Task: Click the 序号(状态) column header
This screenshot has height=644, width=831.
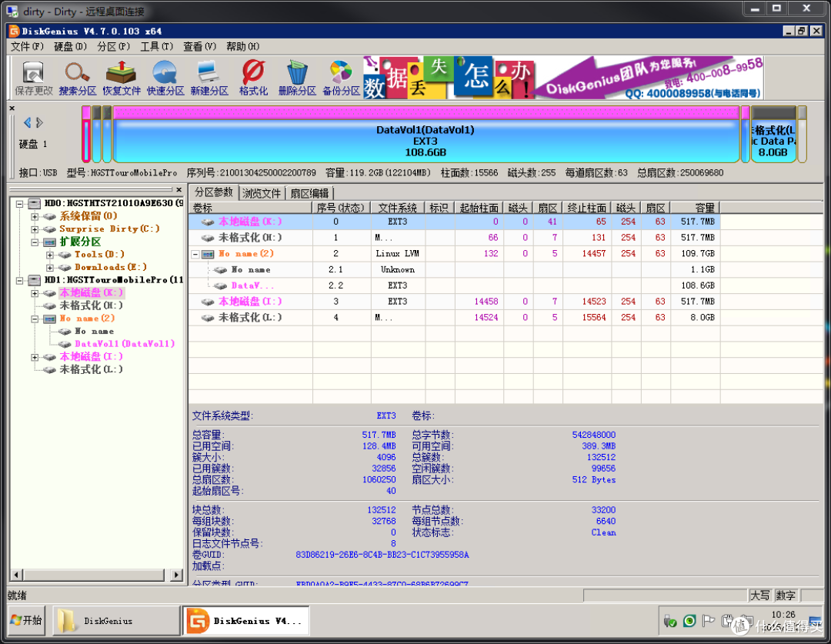Action: (x=341, y=208)
